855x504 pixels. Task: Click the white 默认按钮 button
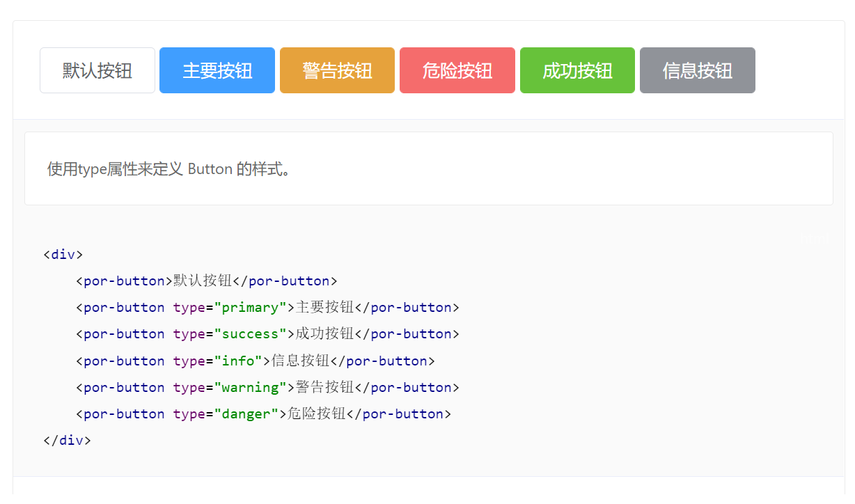(x=97, y=70)
